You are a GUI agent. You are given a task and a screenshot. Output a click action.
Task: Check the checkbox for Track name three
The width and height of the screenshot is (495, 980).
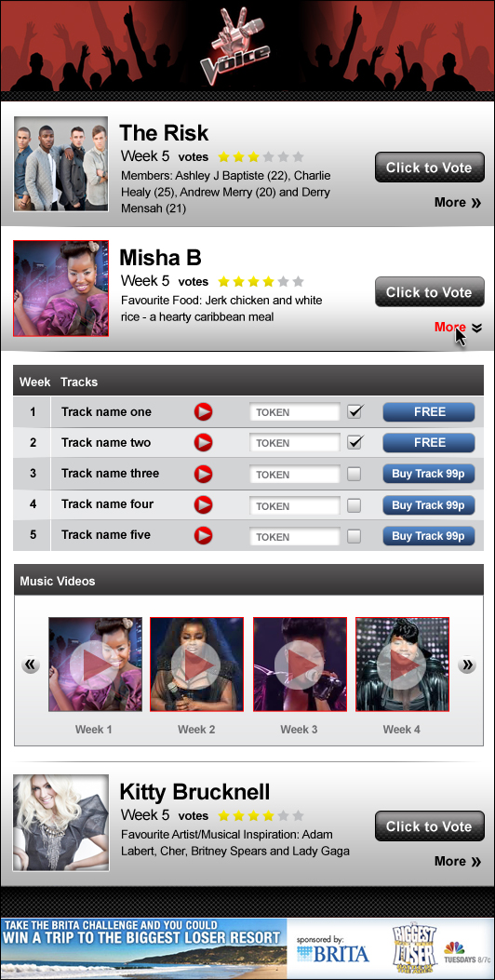355,475
